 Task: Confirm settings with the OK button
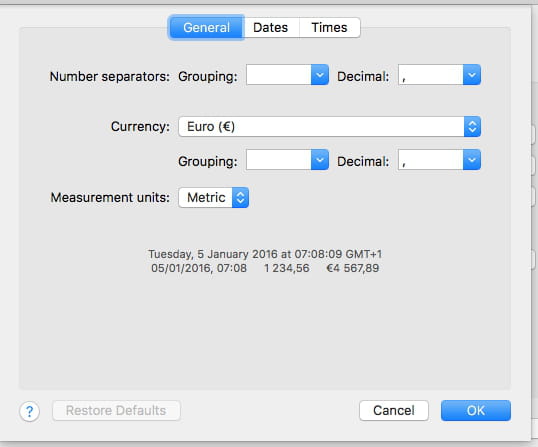click(x=476, y=410)
